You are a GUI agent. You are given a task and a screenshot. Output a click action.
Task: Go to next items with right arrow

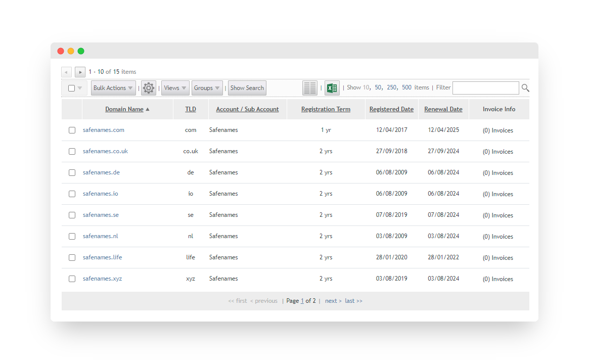[x=80, y=72]
